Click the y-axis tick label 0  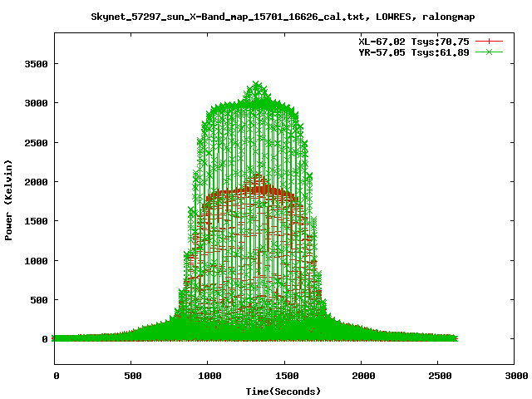(x=45, y=340)
